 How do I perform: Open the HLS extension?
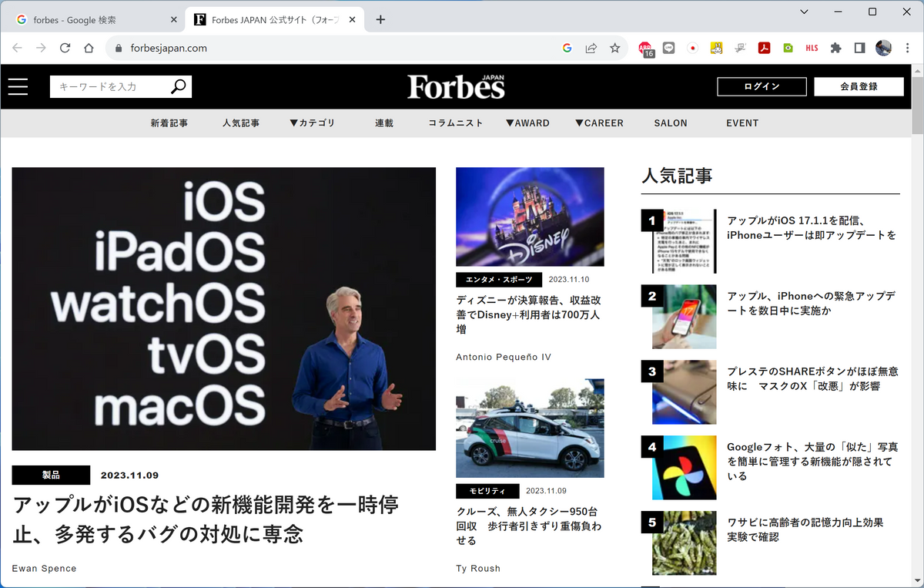click(x=812, y=48)
